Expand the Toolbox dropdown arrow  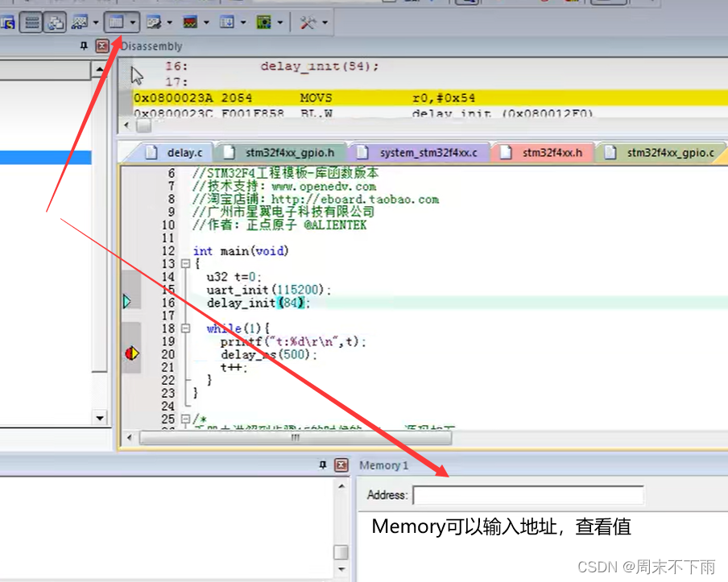[x=325, y=23]
